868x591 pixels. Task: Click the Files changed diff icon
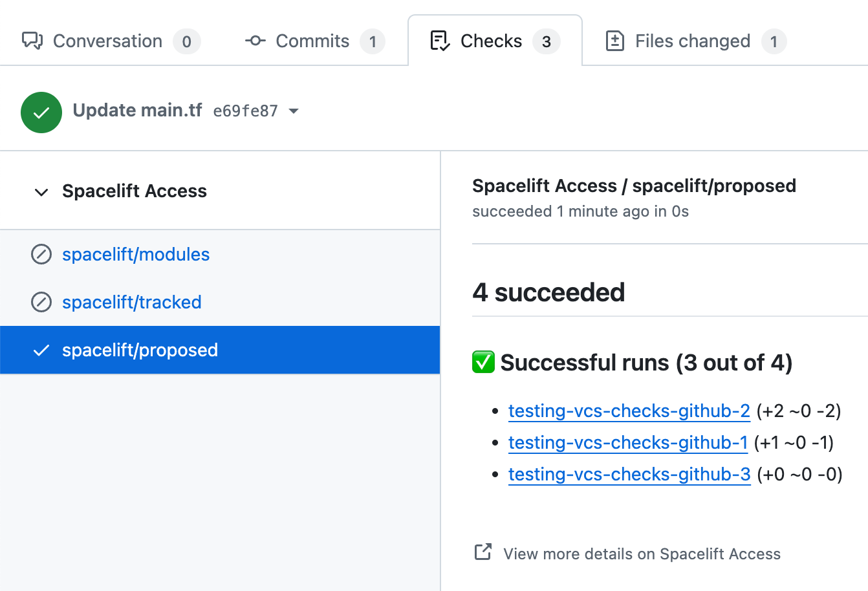(614, 41)
